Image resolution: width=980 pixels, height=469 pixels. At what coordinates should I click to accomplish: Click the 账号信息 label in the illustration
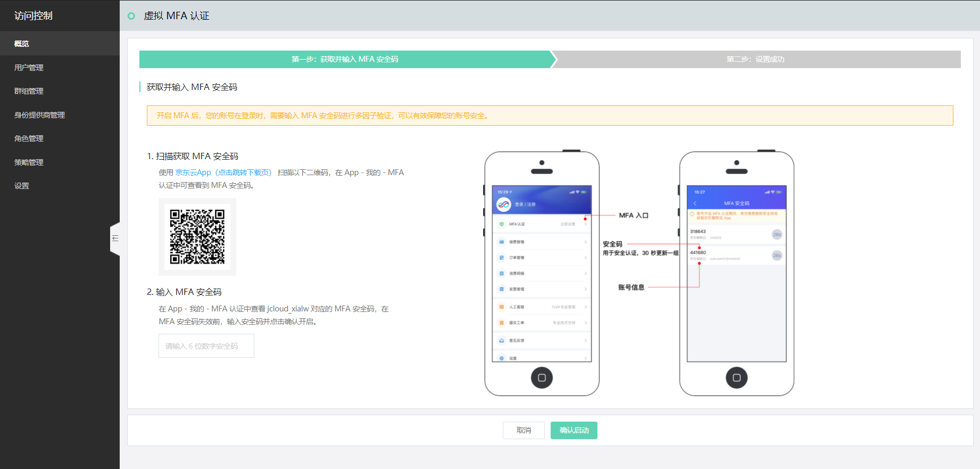[x=631, y=287]
